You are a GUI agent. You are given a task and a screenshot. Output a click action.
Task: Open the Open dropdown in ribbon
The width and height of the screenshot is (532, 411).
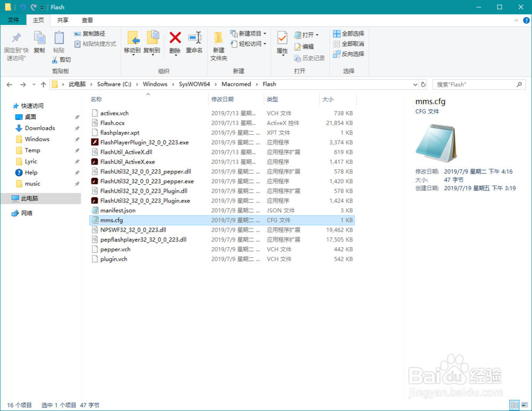[x=306, y=35]
